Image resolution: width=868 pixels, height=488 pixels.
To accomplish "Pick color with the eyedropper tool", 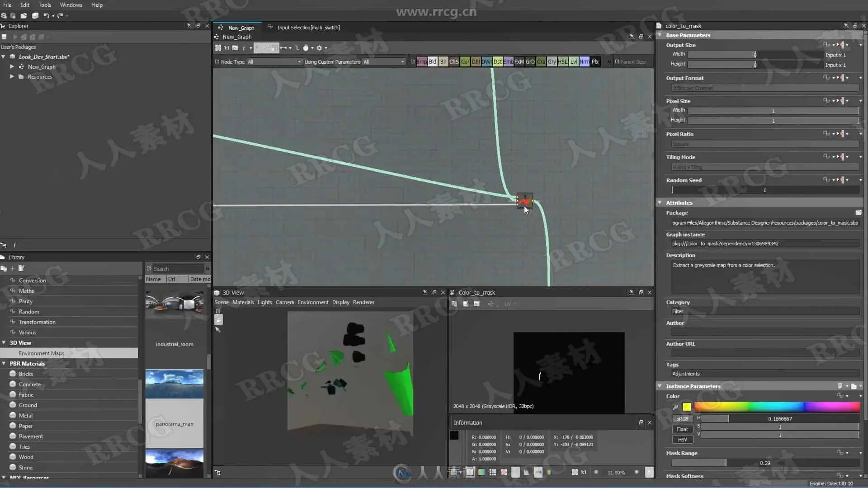I will point(675,407).
